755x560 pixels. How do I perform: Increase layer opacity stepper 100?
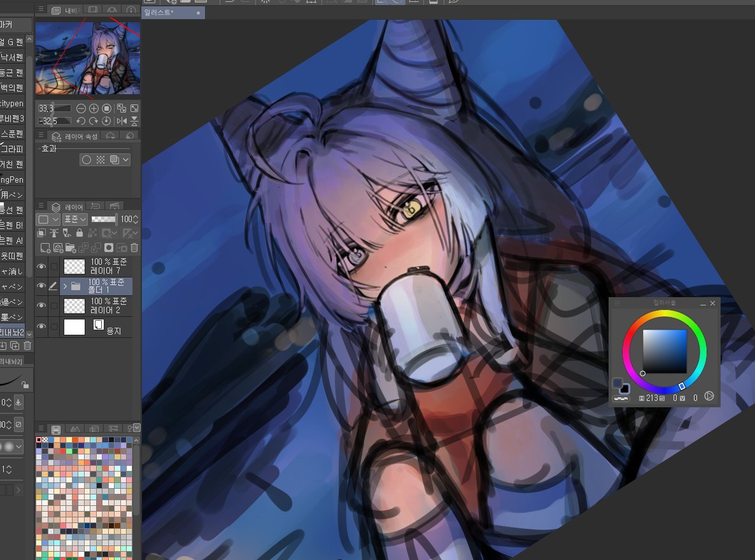click(136, 217)
